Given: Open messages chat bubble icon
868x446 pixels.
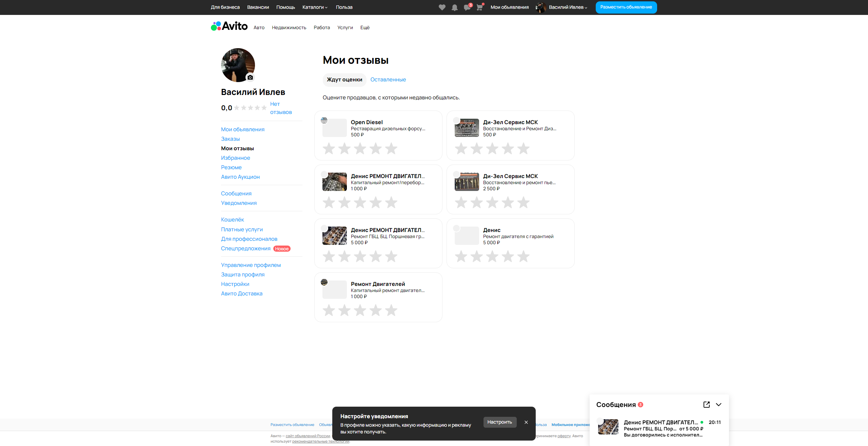Looking at the screenshot, I should (467, 7).
